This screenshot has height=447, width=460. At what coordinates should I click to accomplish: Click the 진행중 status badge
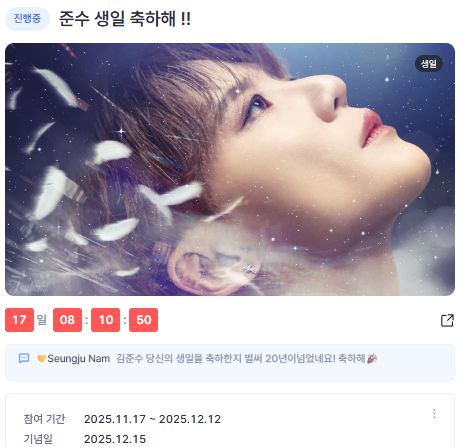[27, 18]
